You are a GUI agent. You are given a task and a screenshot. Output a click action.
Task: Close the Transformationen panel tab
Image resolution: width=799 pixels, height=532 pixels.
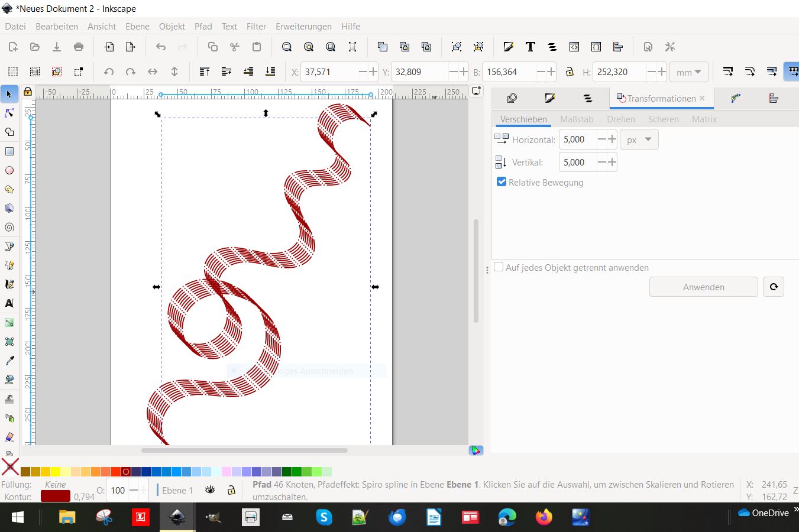coord(702,98)
